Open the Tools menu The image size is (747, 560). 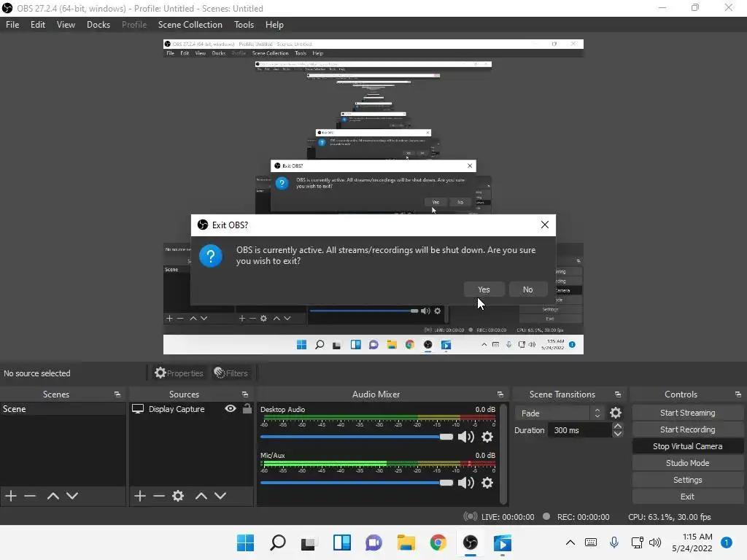click(244, 25)
